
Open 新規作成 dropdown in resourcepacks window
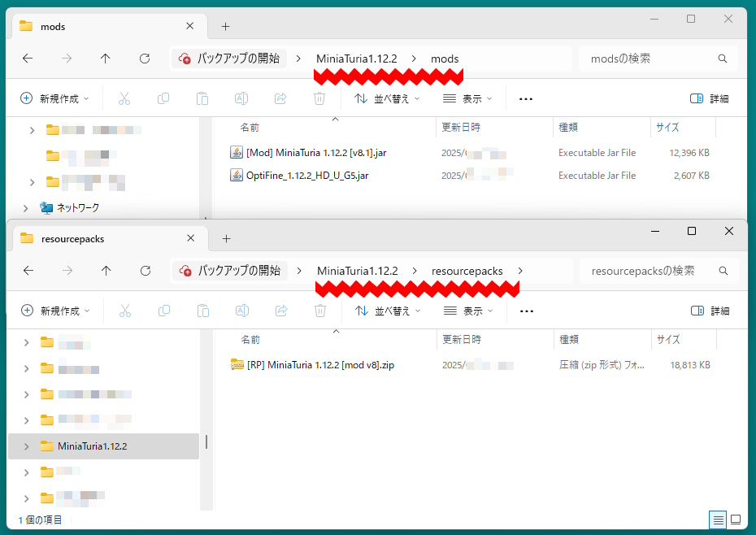[x=56, y=311]
